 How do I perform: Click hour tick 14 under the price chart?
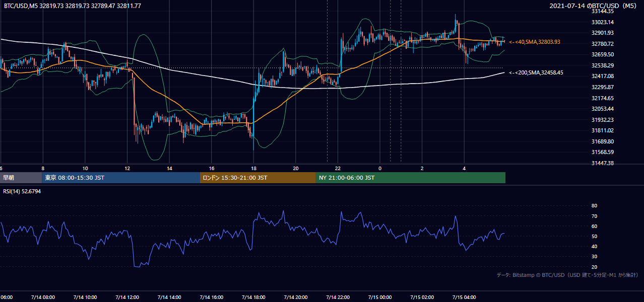click(169, 168)
